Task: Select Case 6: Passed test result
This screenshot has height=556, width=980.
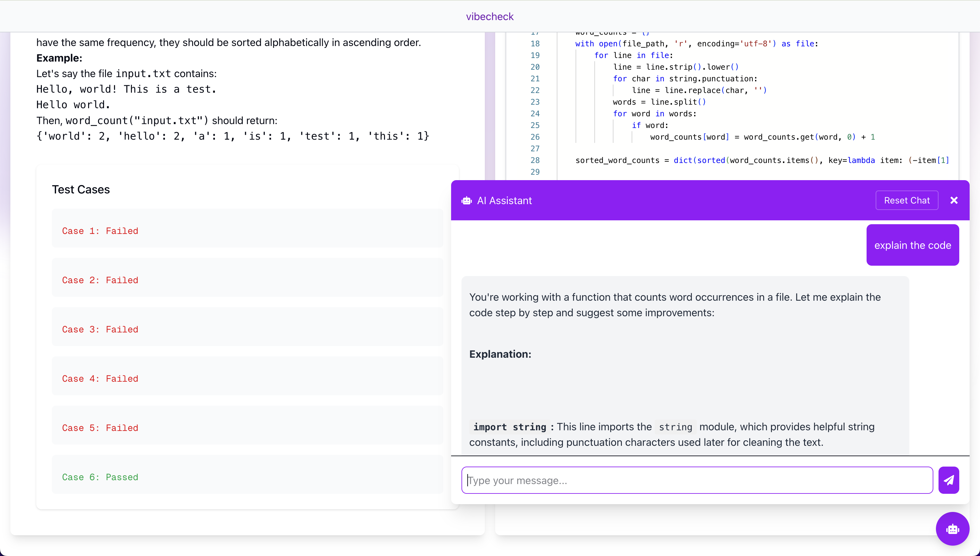Action: (x=100, y=477)
